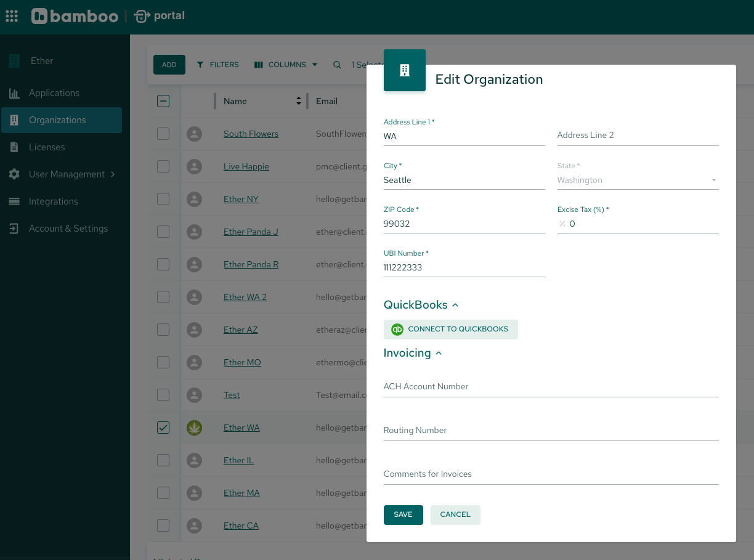Click the User Management gear icon
Viewport: 754px width, 560px height.
[x=14, y=174]
